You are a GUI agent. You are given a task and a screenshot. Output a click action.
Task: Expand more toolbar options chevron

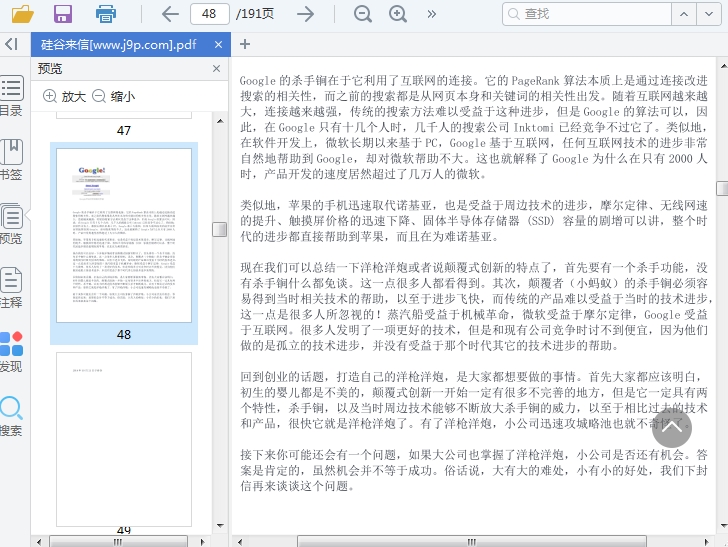pyautogui.click(x=432, y=14)
